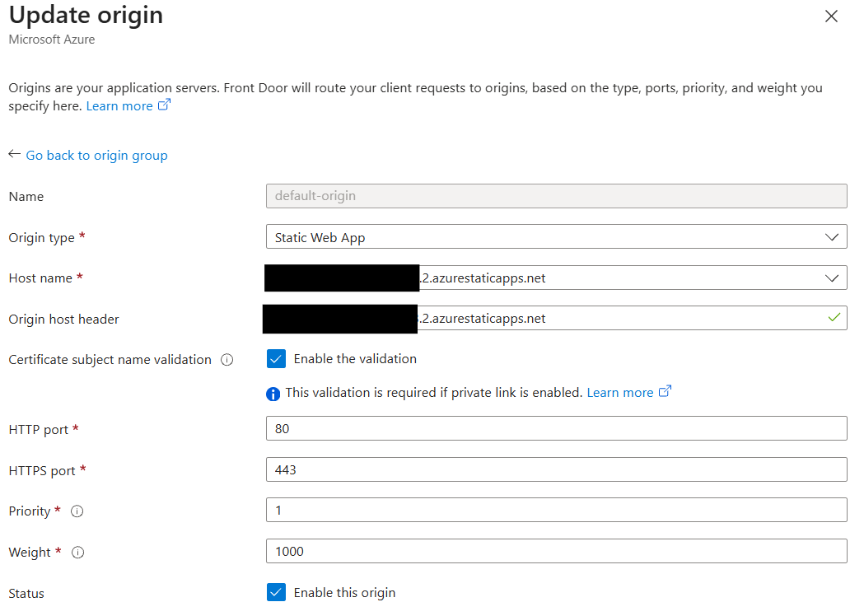The width and height of the screenshot is (850, 616).
Task: Click green checkmark in Origin host header field
Action: pyautogui.click(x=834, y=317)
